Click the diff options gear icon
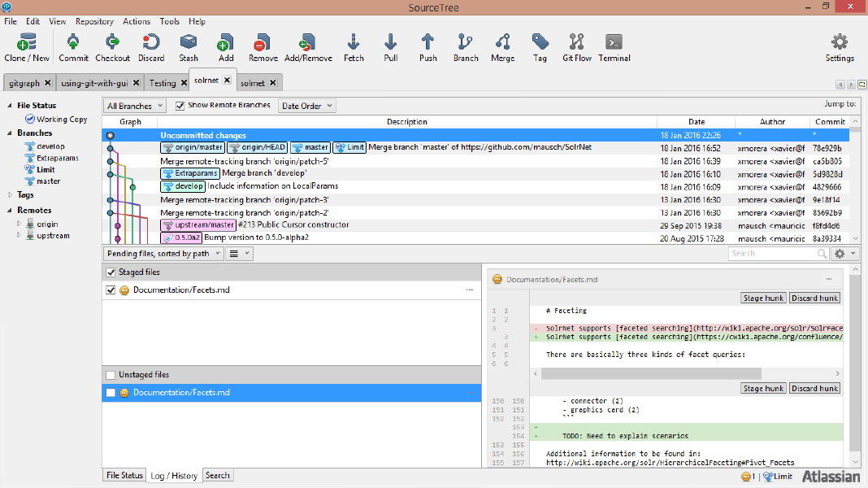 pyautogui.click(x=845, y=253)
